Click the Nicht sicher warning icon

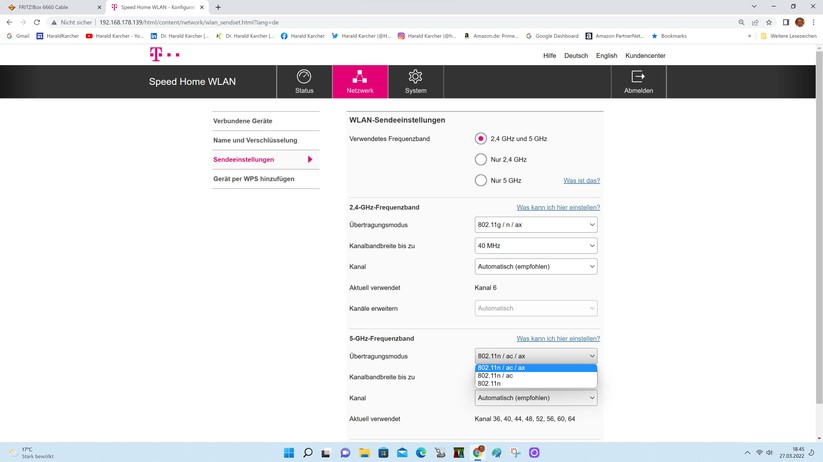[54, 23]
